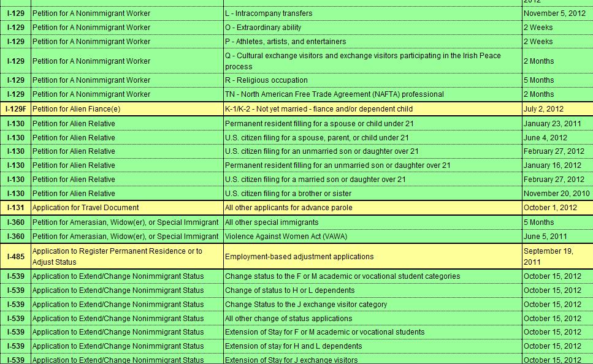Screen dimensions: 593x364
Task: Click the 'June 5, 2011' date cell
Action: click(x=557, y=237)
